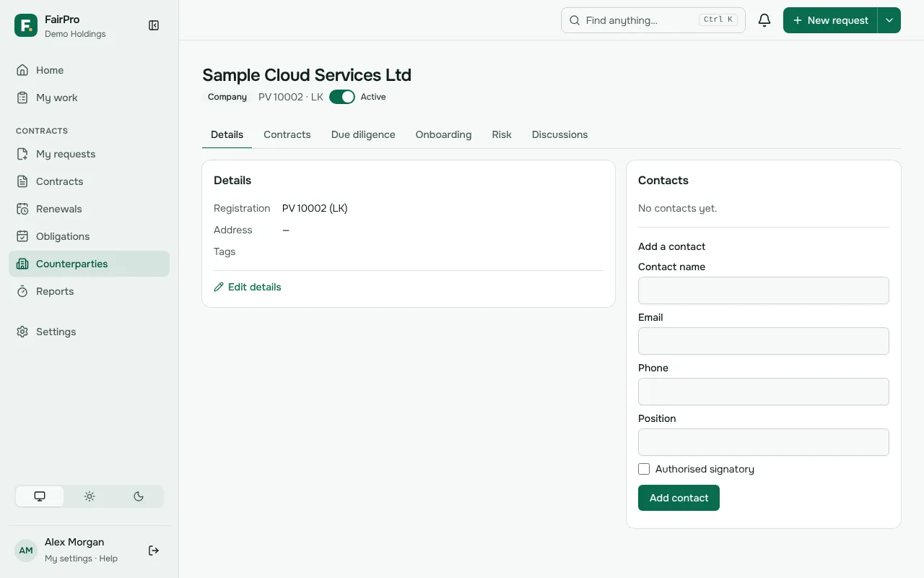
Task: Open the New request dropdown arrow
Action: pos(889,20)
